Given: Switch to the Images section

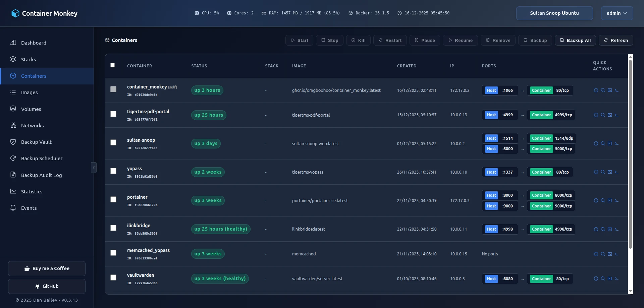Looking at the screenshot, I should point(30,93).
